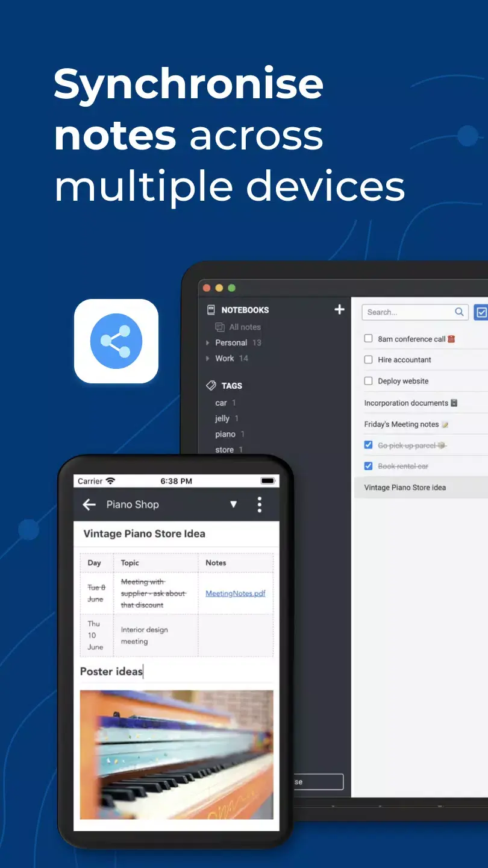Tap the back arrow on Piano Shop

pos(89,505)
